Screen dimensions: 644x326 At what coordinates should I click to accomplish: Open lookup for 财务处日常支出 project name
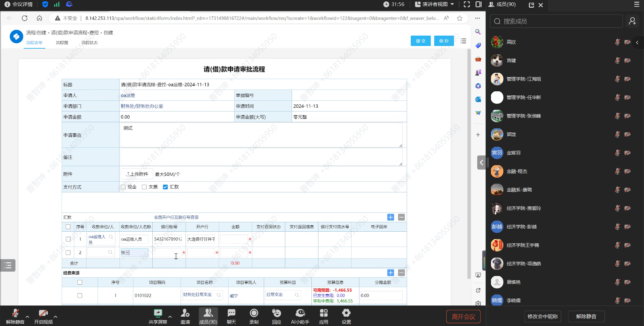tap(219, 295)
